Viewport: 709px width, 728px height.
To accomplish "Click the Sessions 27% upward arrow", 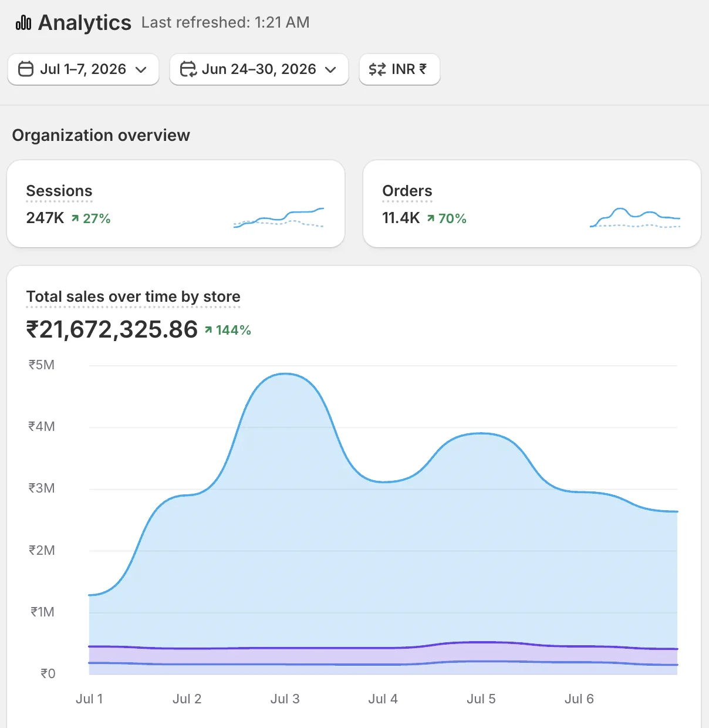I will [x=75, y=218].
